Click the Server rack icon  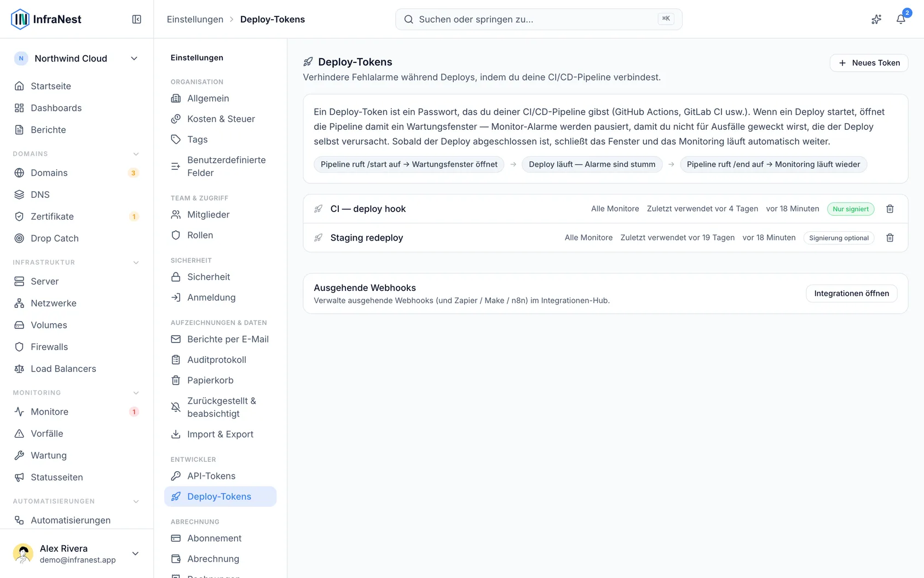[19, 281]
